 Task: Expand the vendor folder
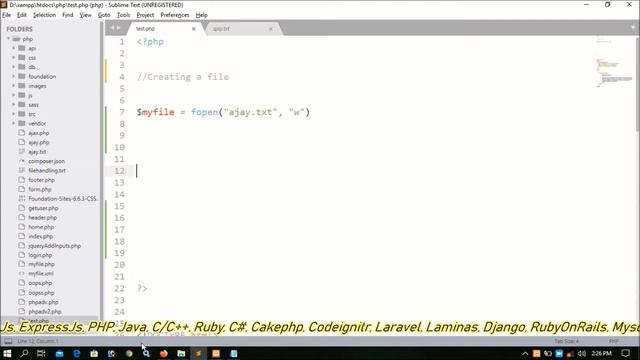(x=13, y=123)
